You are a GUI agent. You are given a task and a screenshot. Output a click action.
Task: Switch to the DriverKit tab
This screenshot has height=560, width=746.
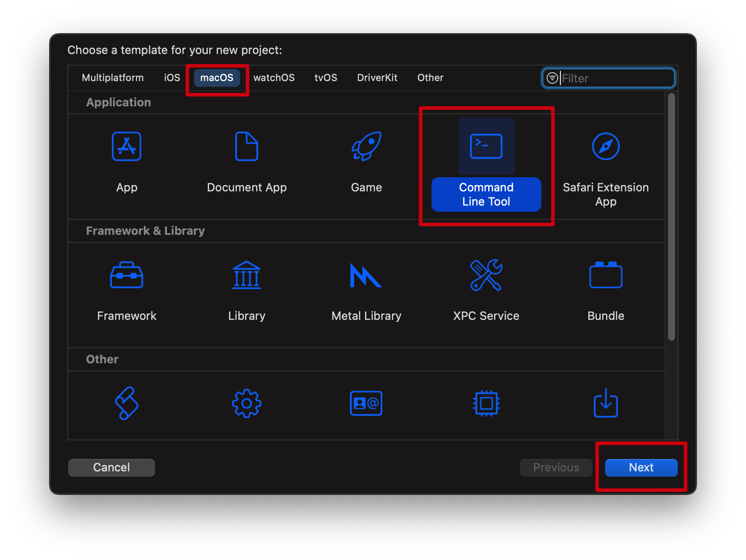click(x=377, y=78)
